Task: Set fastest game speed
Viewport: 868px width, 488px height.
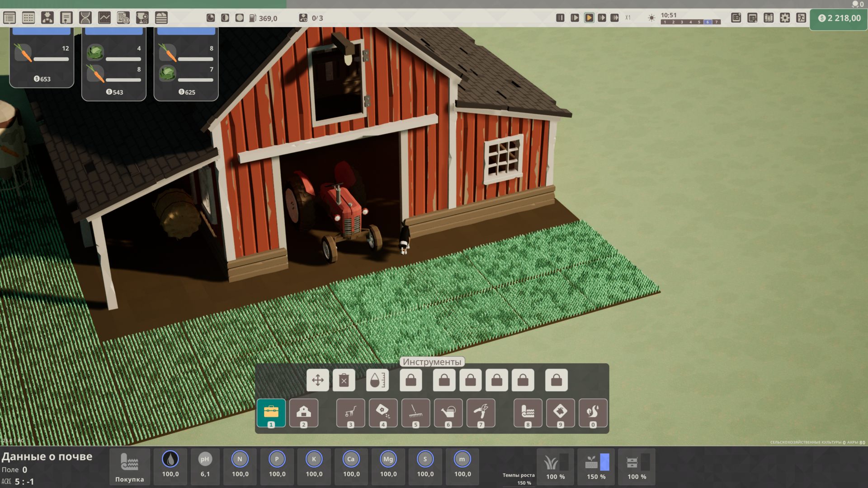Action: pos(614,18)
